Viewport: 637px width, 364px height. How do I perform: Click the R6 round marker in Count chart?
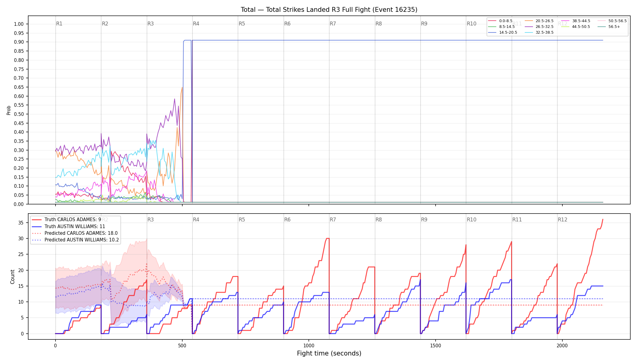(287, 220)
